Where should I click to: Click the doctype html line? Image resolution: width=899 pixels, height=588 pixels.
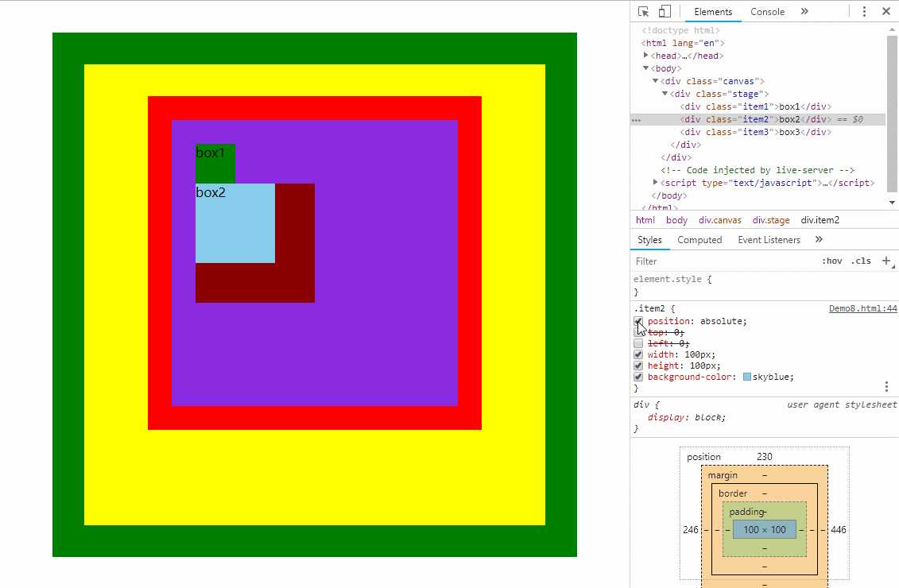coord(680,30)
